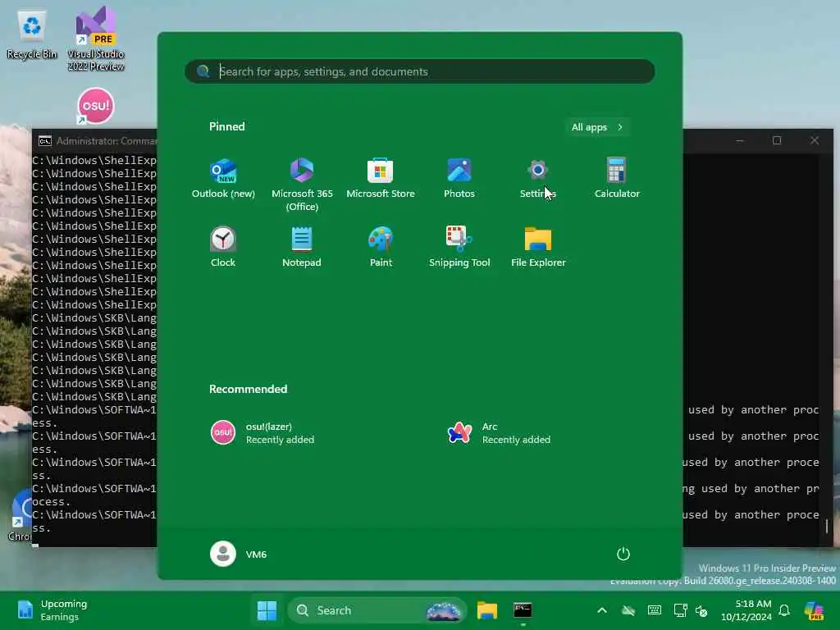This screenshot has height=630, width=840.
Task: Open Settings gear in pinned apps
Action: point(538,179)
